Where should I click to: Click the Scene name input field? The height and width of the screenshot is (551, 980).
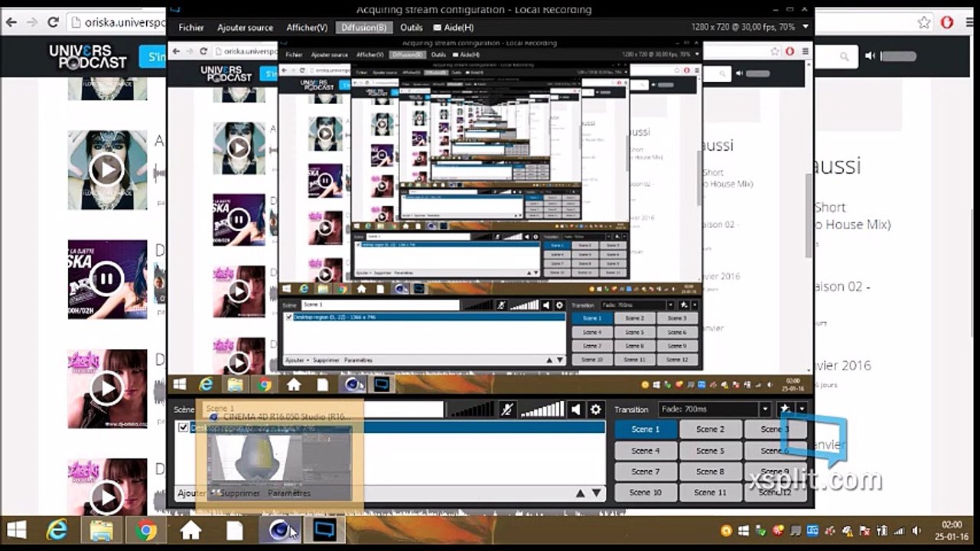(323, 409)
